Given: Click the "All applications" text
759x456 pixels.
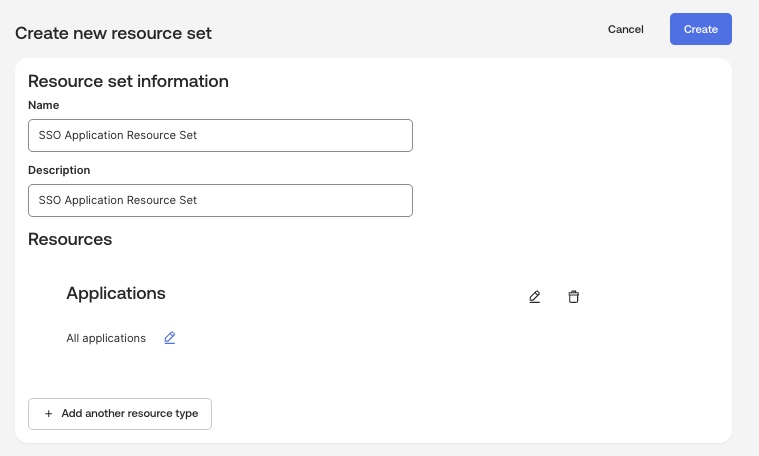Looking at the screenshot, I should point(106,338).
